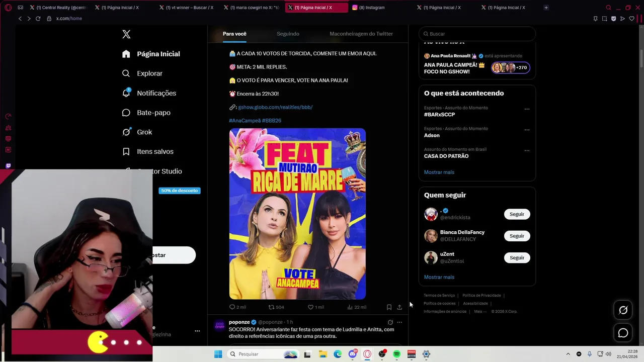
Task: Click the X Buscar search field
Action: pos(477,34)
